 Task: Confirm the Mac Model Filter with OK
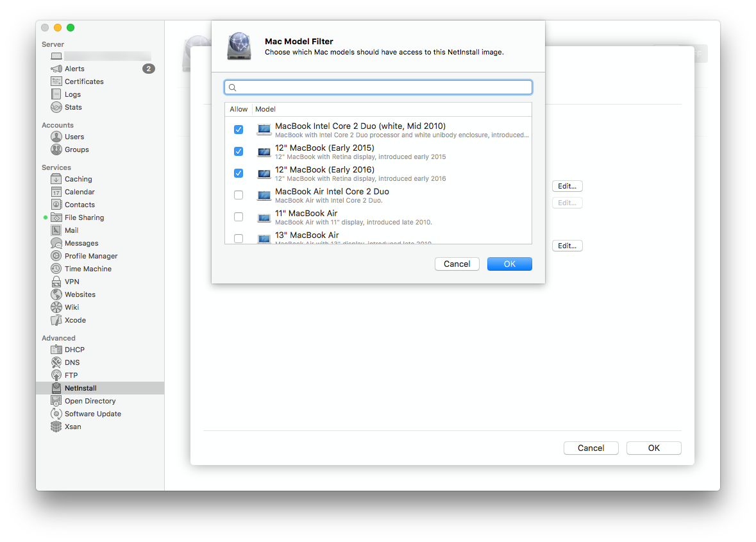pos(509,264)
